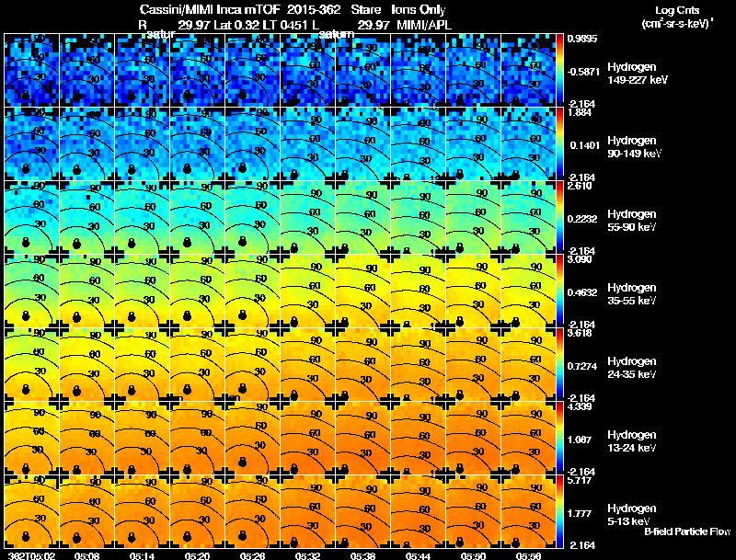Viewport: 736px width, 560px height.
Task: Select the Hydrogen 149-227 keV row label
Action: tap(638, 74)
